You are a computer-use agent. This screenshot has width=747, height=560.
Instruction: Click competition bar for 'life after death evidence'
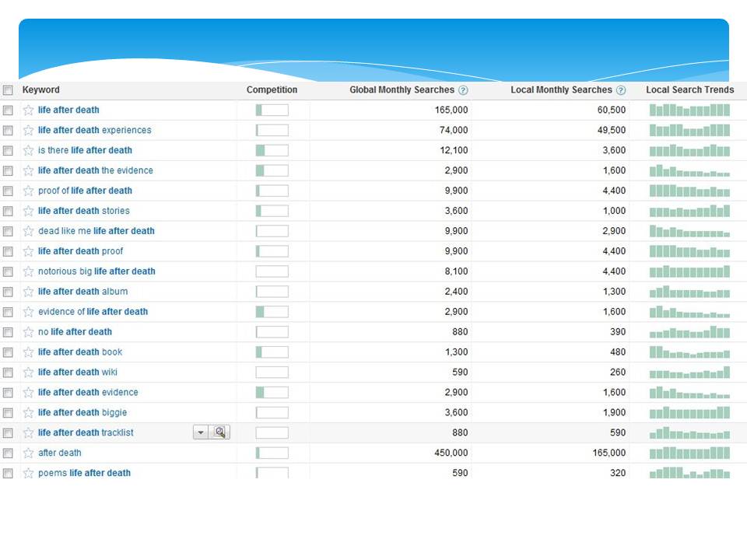(x=272, y=393)
